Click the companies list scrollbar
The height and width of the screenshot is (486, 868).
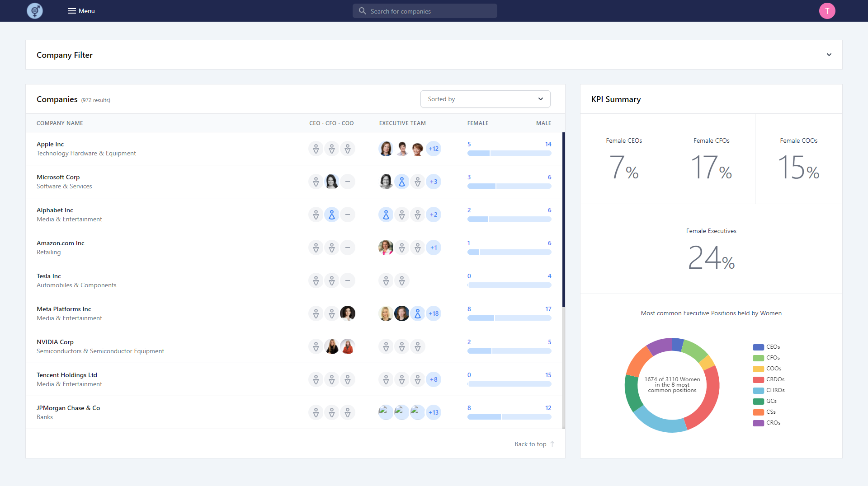564,220
